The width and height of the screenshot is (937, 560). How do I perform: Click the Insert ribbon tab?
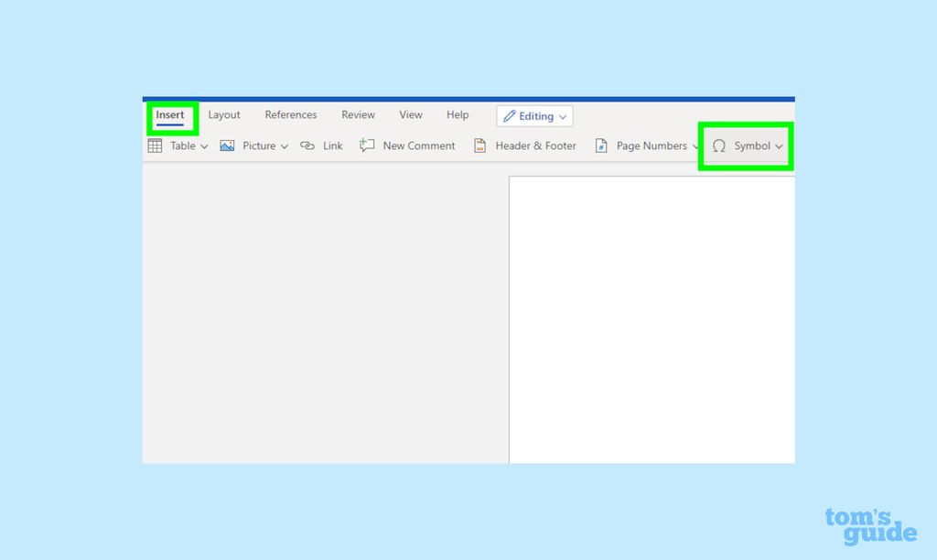click(170, 114)
